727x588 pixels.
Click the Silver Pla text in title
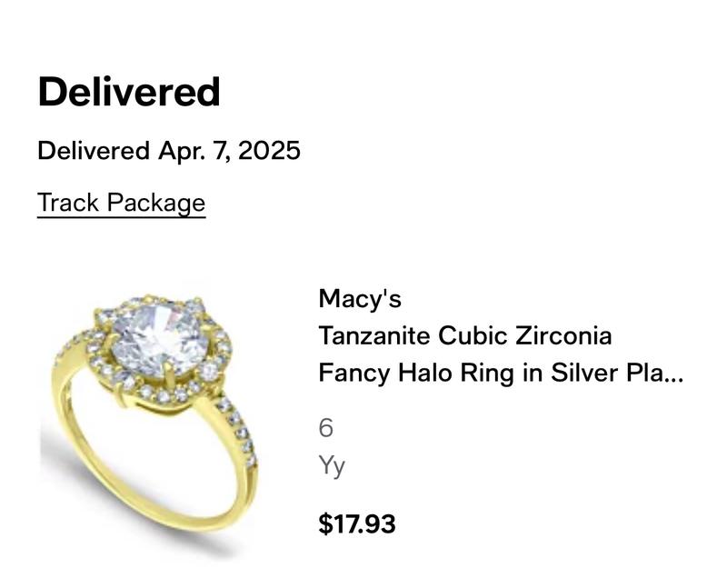[x=608, y=373]
